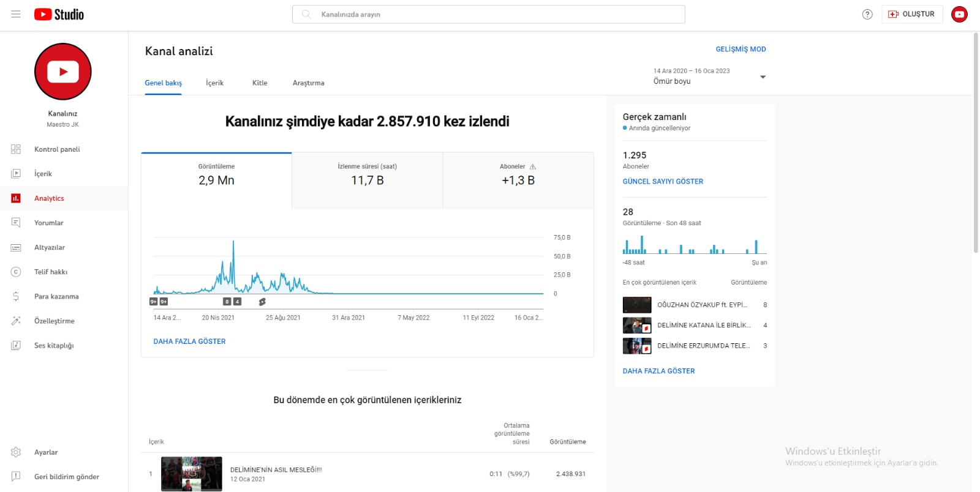Click the warning icon next to Aboneler
Image resolution: width=980 pixels, height=492 pixels.
[532, 166]
